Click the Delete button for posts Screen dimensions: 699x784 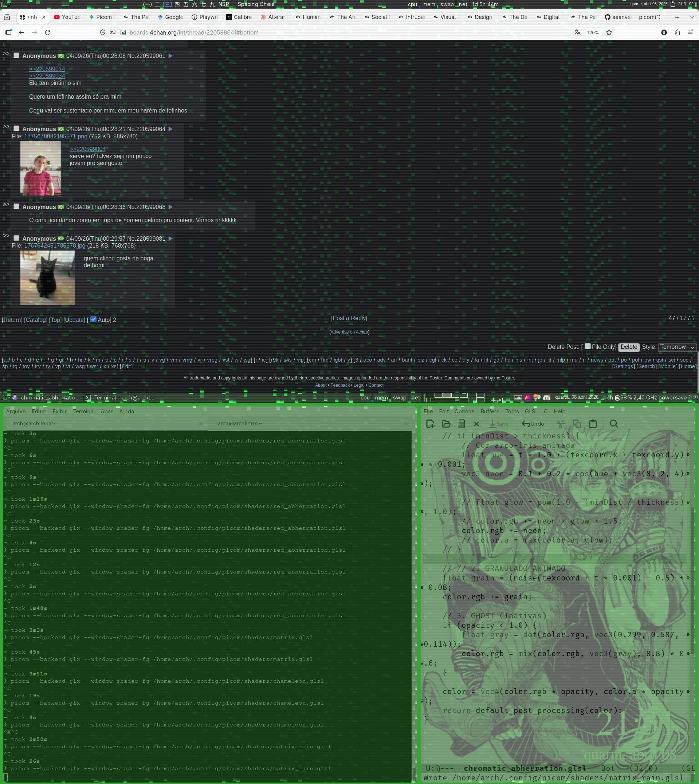[x=629, y=347]
